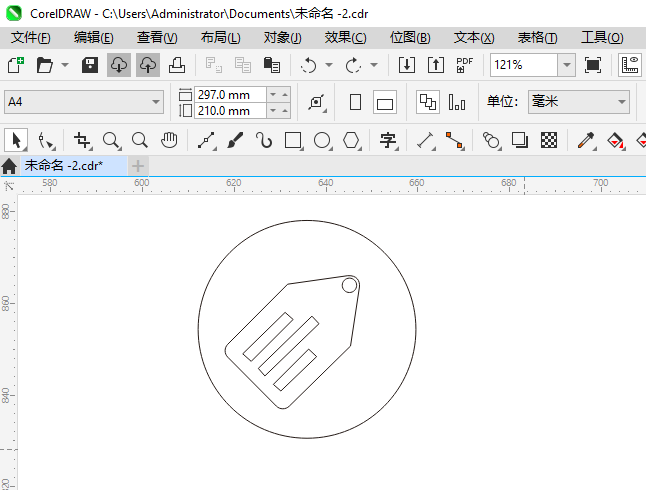Decrease page height with down stepper
Screen dimensions: 646x490
tap(273, 111)
